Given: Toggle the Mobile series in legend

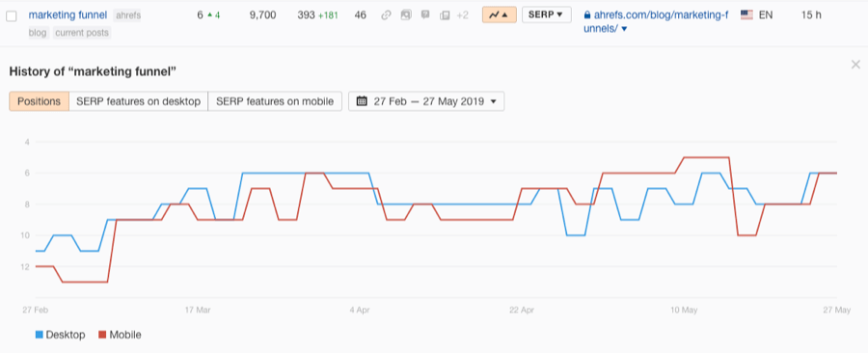Looking at the screenshot, I should pos(120,335).
